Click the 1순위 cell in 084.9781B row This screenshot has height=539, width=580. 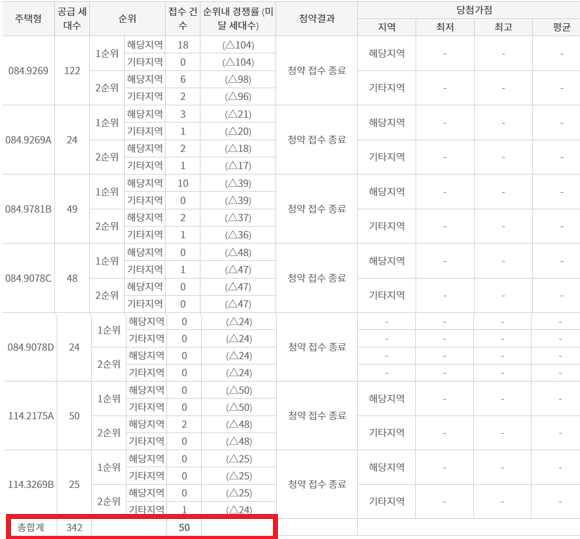tap(107, 192)
